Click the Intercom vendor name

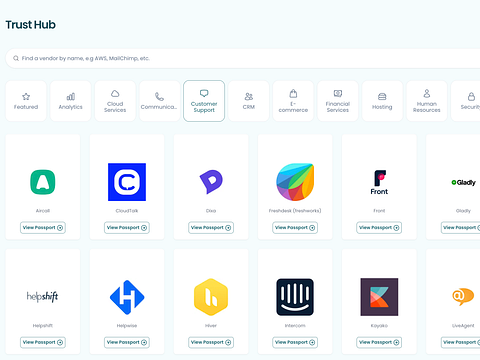pyautogui.click(x=295, y=325)
